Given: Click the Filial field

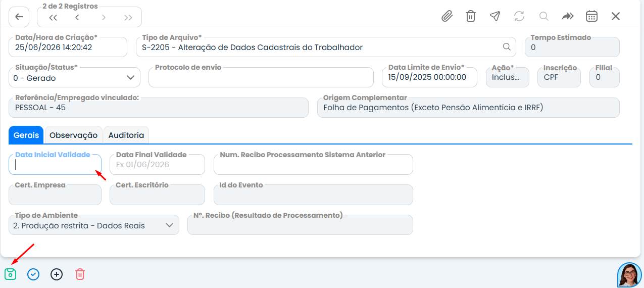Looking at the screenshot, I should click(605, 77).
